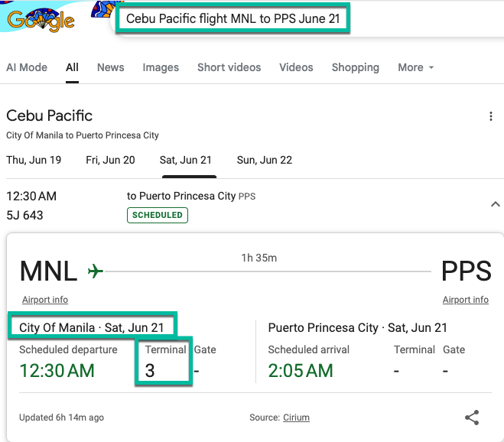Click the green airplane icon next to MNL
Viewport: 504px width, 442px height.
96,271
